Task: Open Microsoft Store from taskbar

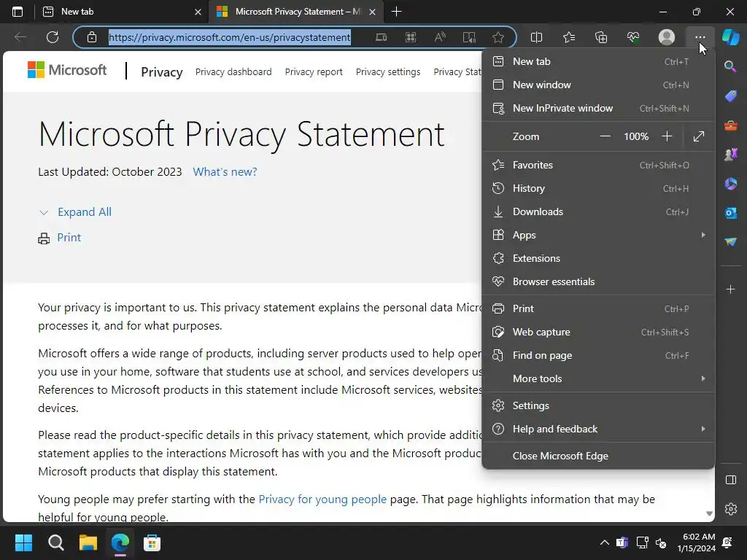Action: click(x=152, y=542)
